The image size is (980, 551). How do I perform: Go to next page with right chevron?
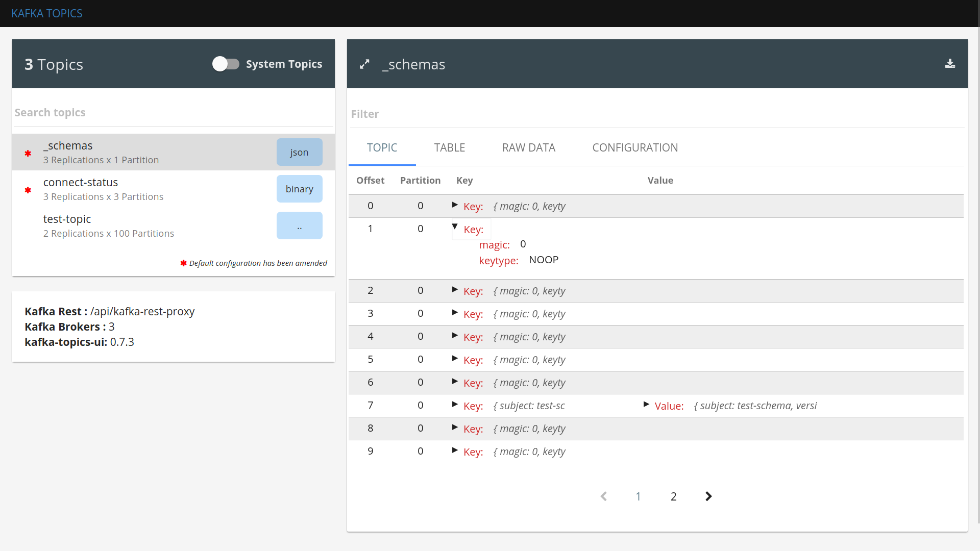point(708,496)
